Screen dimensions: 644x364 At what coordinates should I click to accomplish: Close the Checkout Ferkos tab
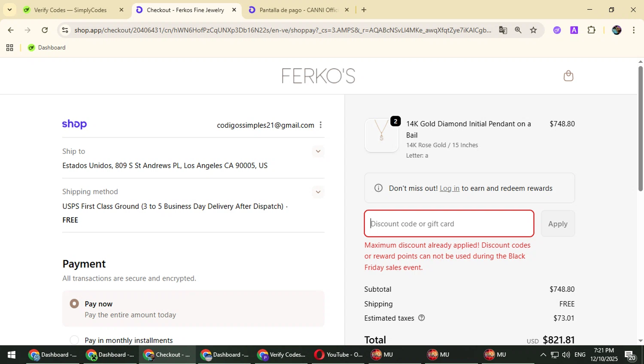234,10
